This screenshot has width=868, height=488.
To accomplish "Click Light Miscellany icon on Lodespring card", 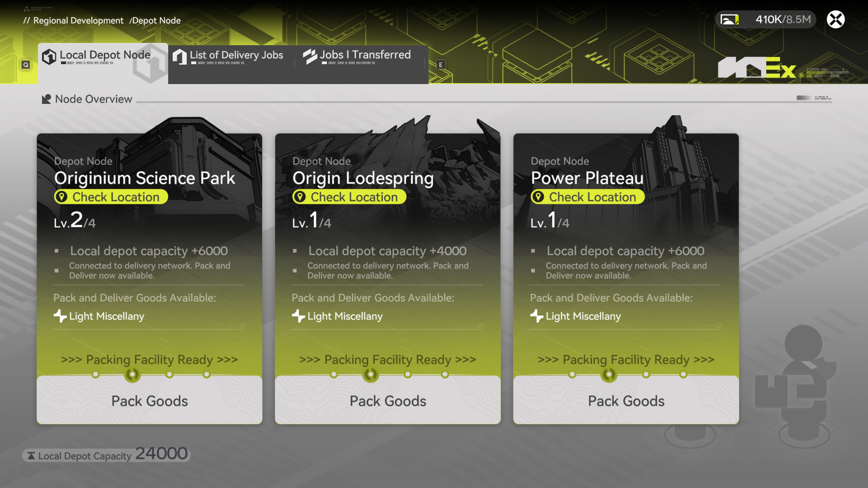I will [298, 316].
